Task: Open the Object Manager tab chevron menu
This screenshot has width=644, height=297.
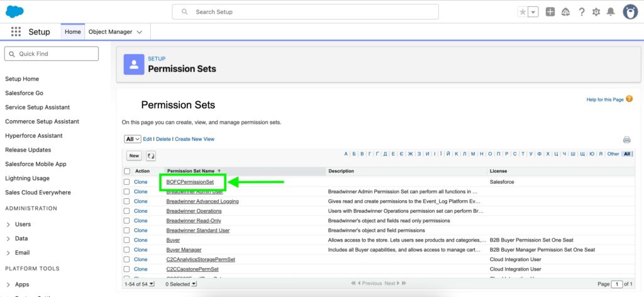Action: (139, 32)
